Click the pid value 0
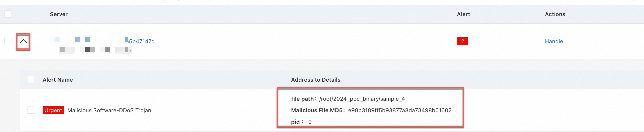 [x=310, y=122]
